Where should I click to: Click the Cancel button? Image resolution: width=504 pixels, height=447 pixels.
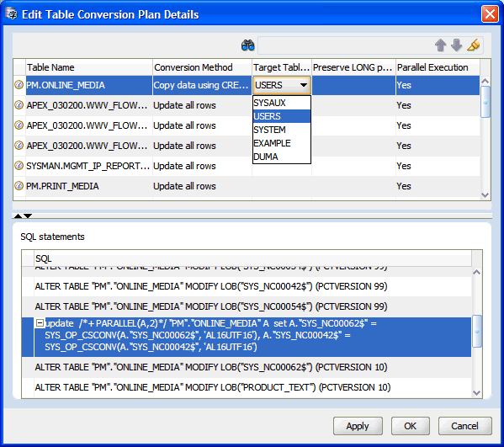[x=464, y=426]
